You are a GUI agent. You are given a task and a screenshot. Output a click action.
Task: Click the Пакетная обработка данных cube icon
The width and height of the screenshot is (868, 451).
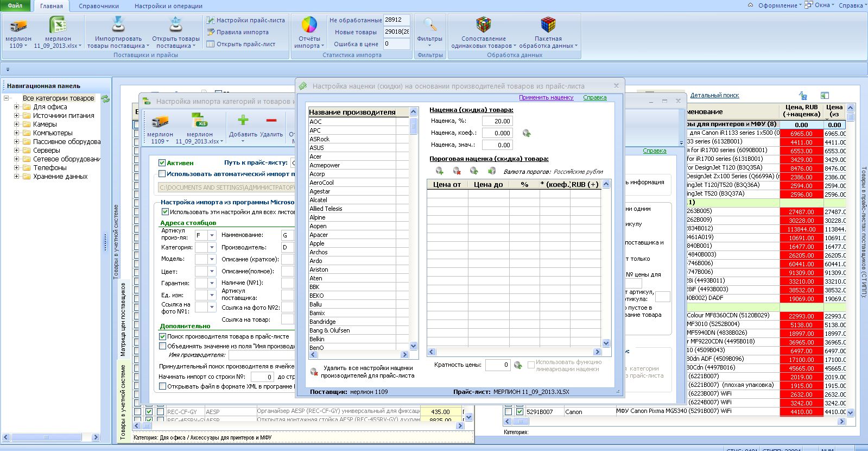click(x=548, y=25)
